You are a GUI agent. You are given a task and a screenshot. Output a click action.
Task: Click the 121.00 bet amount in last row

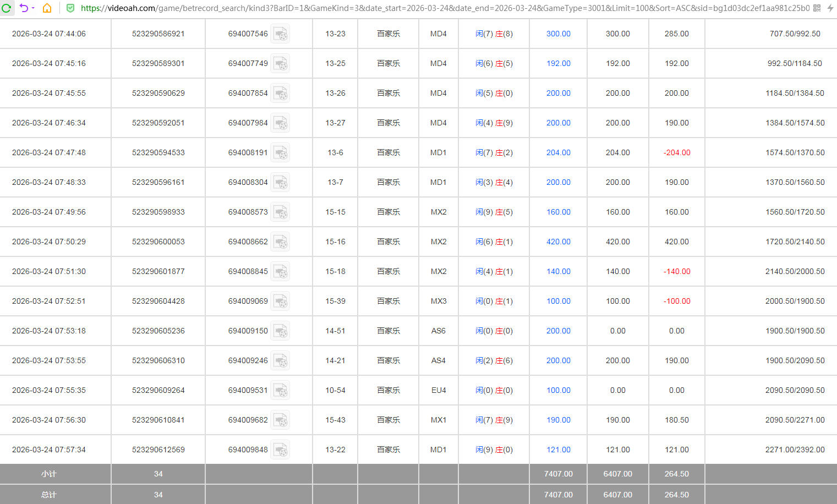[x=558, y=450]
